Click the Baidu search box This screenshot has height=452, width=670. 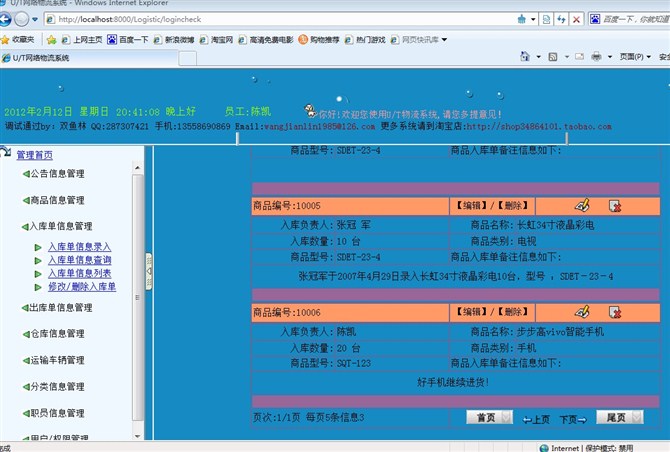(636, 19)
